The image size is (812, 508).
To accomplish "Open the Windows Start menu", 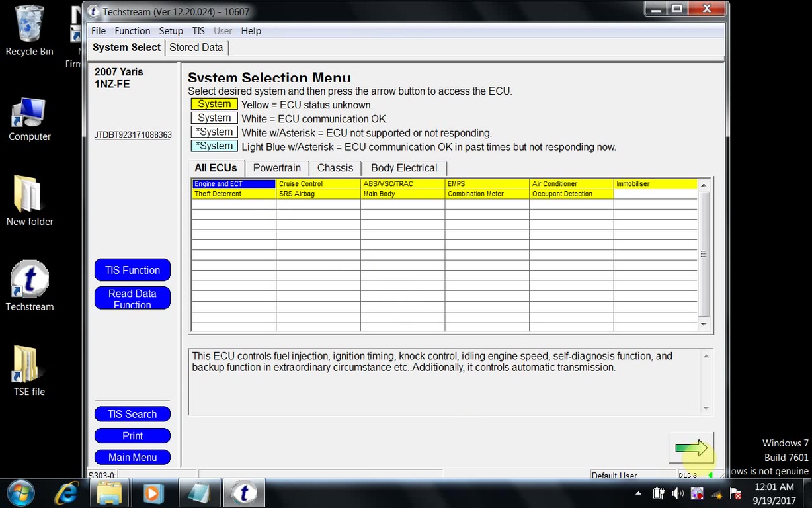I will [22, 493].
